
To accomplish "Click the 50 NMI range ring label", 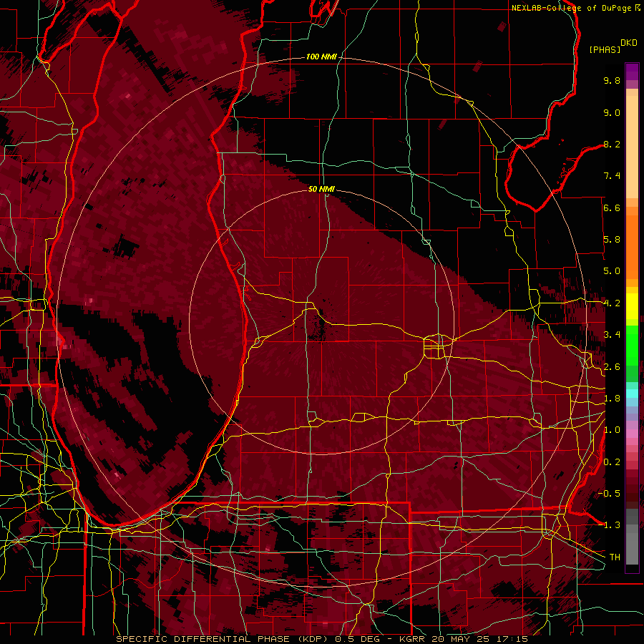I will coord(321,189).
